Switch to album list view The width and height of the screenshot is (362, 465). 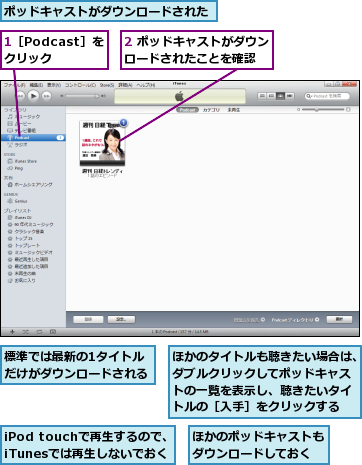(x=271, y=96)
